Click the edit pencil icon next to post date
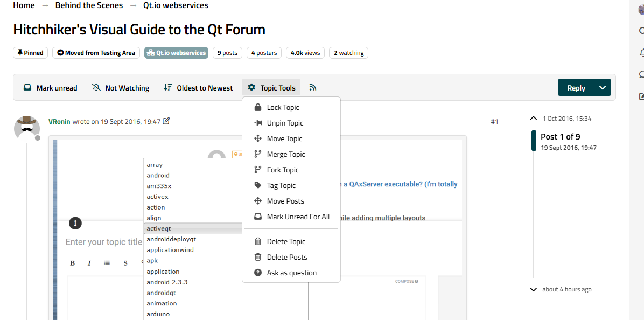 click(166, 121)
